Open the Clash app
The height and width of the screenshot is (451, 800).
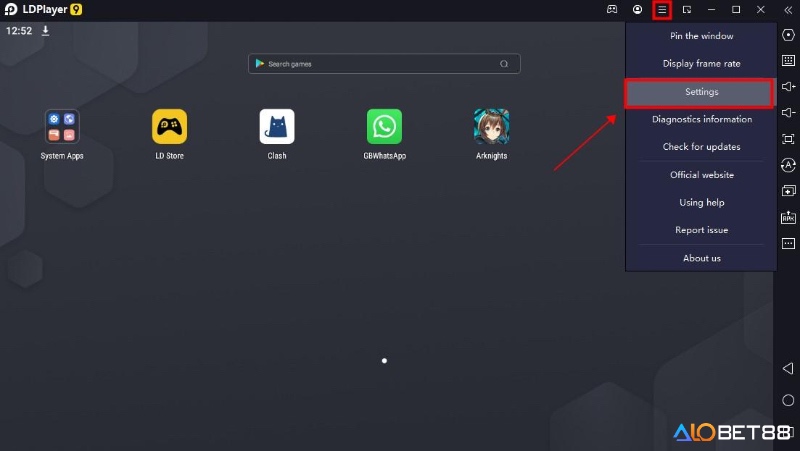click(x=277, y=127)
